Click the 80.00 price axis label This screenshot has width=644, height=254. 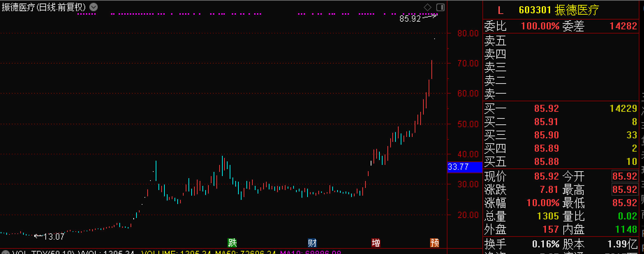468,33
